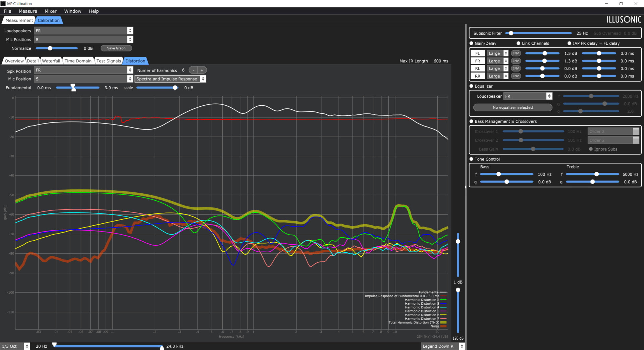
Task: Increase number of harmonics with plus button
Action: [202, 70]
